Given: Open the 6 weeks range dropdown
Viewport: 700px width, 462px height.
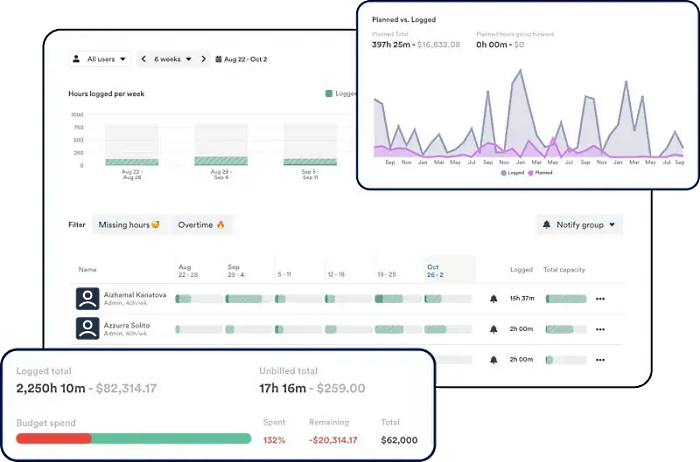Looking at the screenshot, I should (173, 59).
